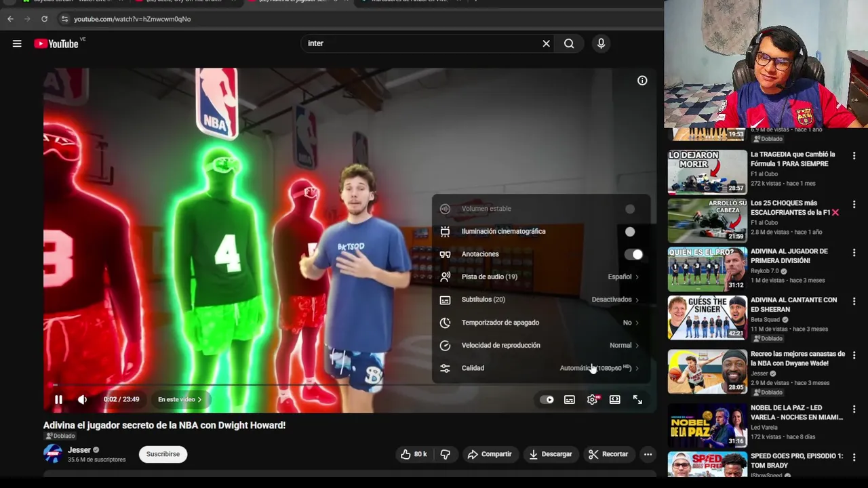Go back with browser back arrow
Screen dimensions: 868x488
point(10,19)
